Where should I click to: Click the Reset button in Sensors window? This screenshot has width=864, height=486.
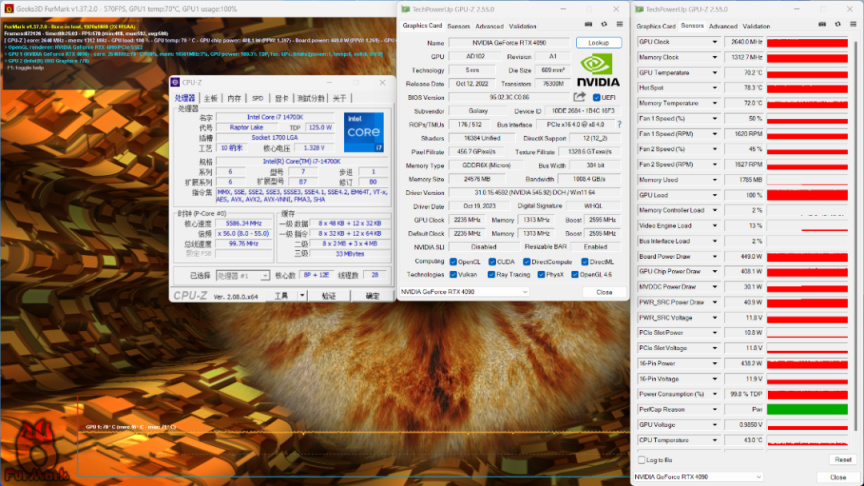pyautogui.click(x=843, y=460)
